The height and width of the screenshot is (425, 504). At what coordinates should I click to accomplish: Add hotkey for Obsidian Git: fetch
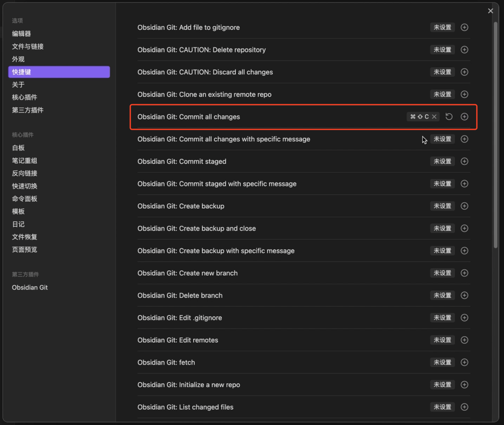[x=464, y=362]
